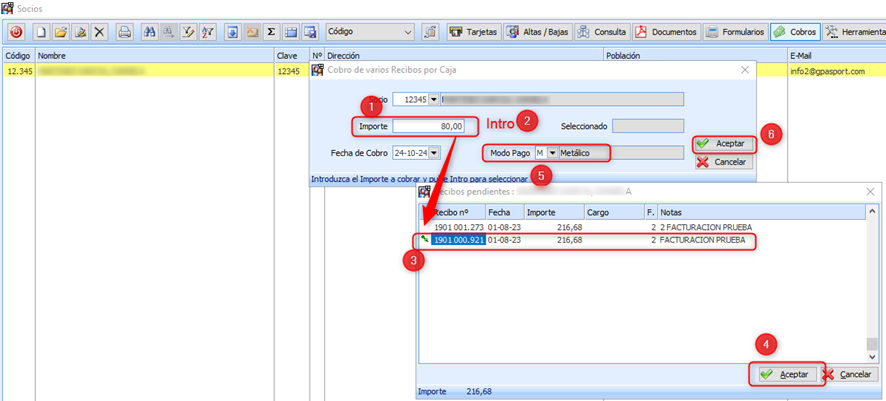886x401 pixels.
Task: Click the binoculars search icon
Action: [149, 32]
